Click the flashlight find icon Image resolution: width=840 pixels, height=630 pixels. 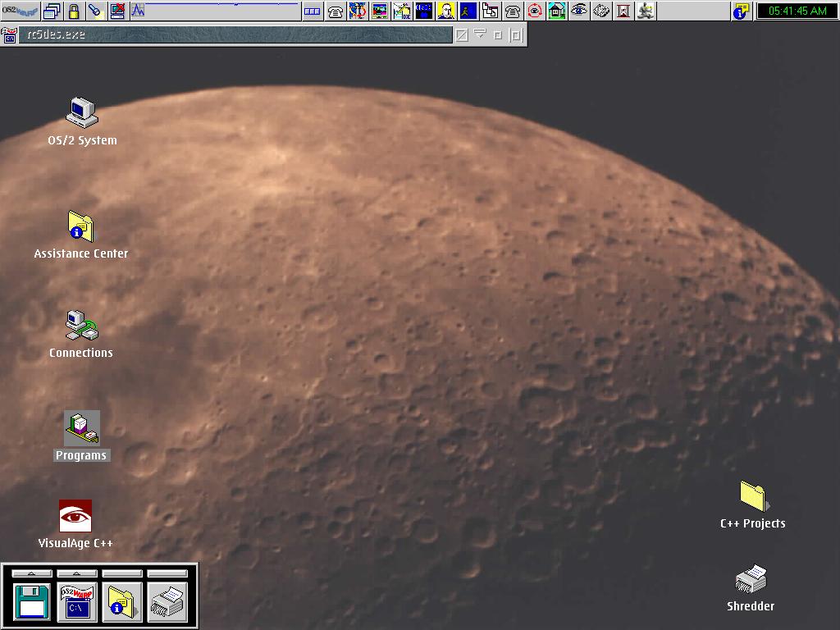coord(95,11)
